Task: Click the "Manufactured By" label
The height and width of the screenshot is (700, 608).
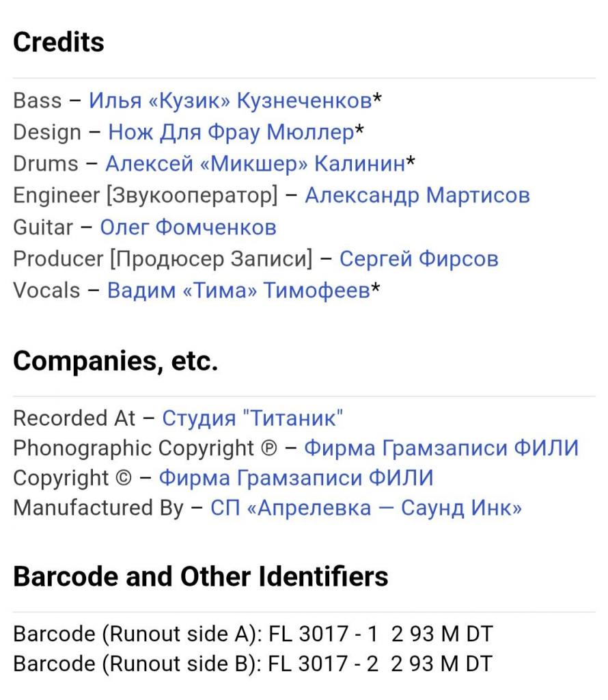Action: [x=98, y=508]
